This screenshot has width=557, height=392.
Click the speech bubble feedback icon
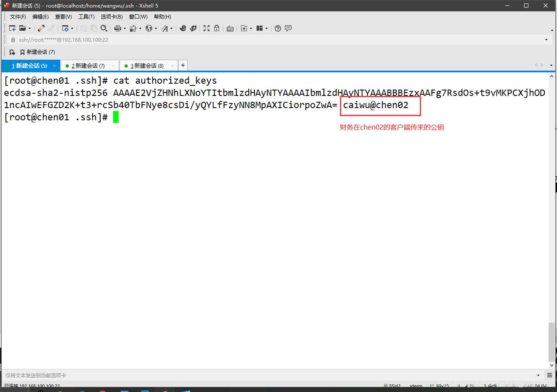pos(288,28)
